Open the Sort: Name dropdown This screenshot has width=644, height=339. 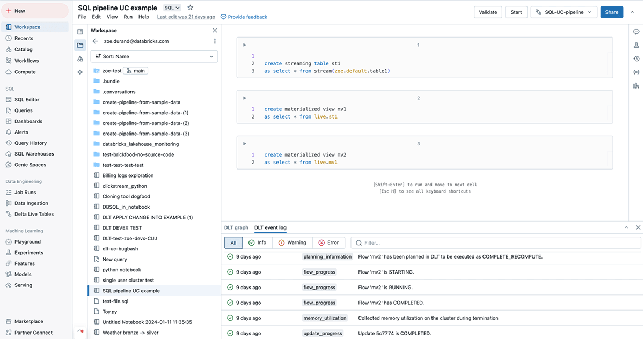pos(154,56)
